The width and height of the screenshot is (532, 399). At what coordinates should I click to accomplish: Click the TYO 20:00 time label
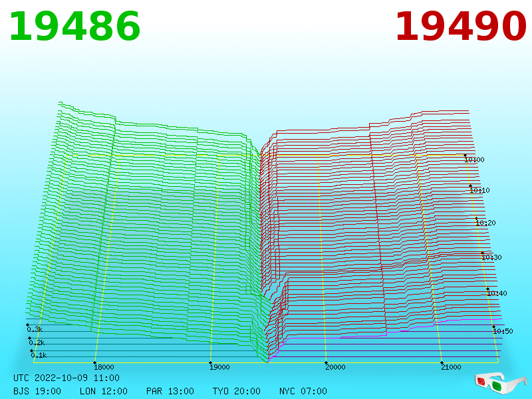[x=237, y=391]
